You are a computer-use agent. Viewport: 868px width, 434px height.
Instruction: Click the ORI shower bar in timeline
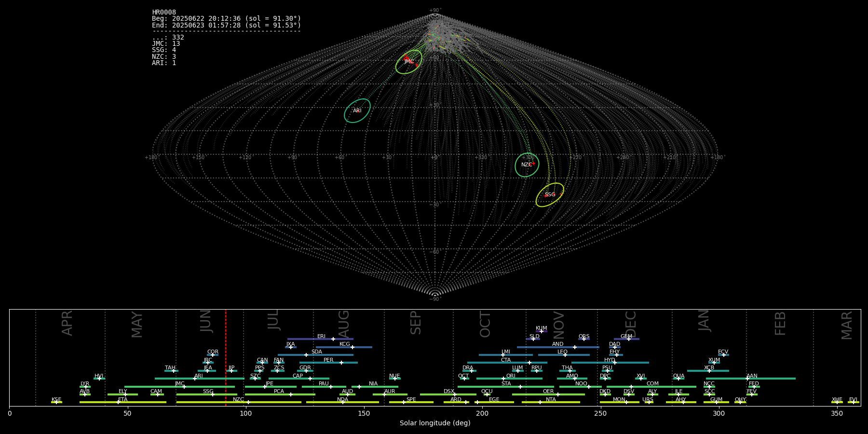point(509,379)
